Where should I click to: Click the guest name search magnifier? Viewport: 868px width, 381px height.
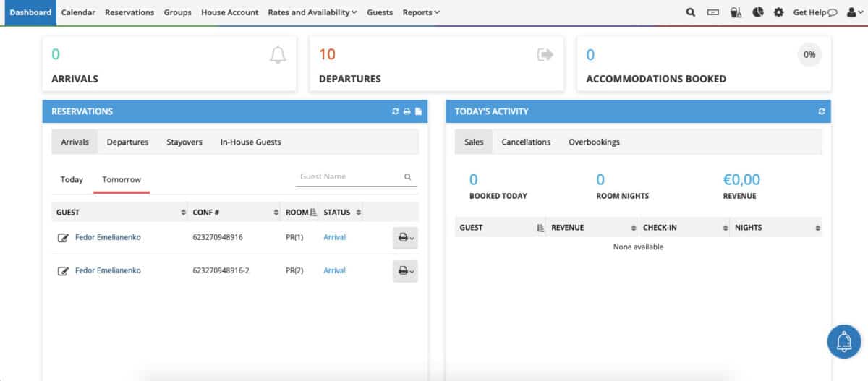point(407,176)
